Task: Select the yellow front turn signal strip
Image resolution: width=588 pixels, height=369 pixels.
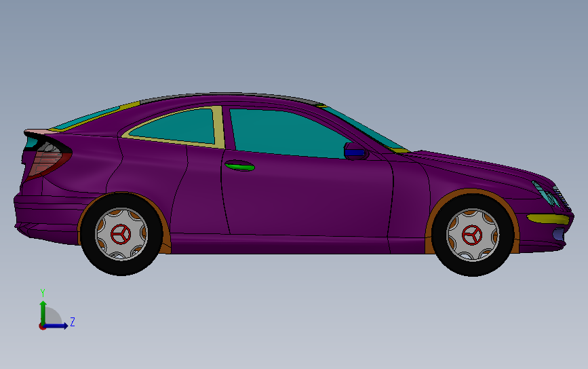Action: pos(548,219)
